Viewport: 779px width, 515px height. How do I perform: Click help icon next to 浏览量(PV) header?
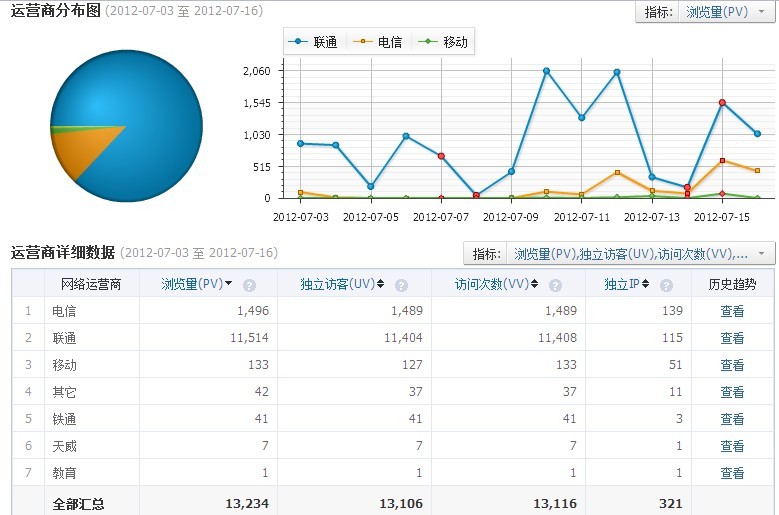pos(249,285)
